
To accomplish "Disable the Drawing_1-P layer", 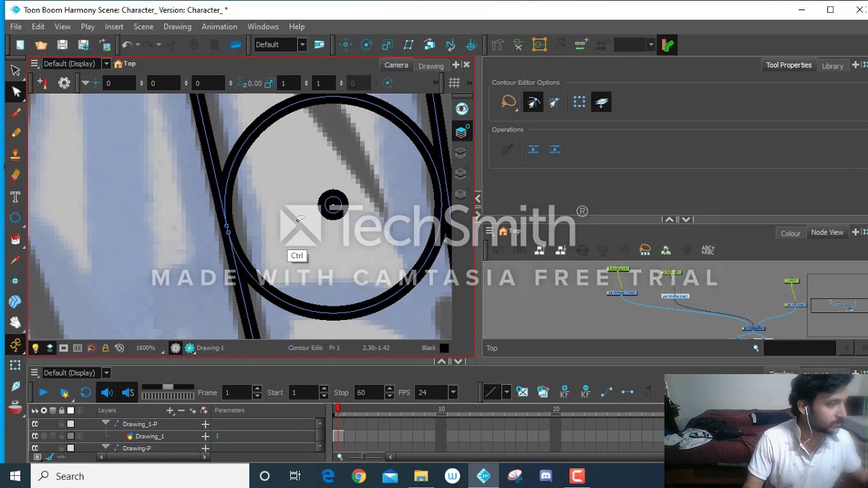I will [35, 424].
